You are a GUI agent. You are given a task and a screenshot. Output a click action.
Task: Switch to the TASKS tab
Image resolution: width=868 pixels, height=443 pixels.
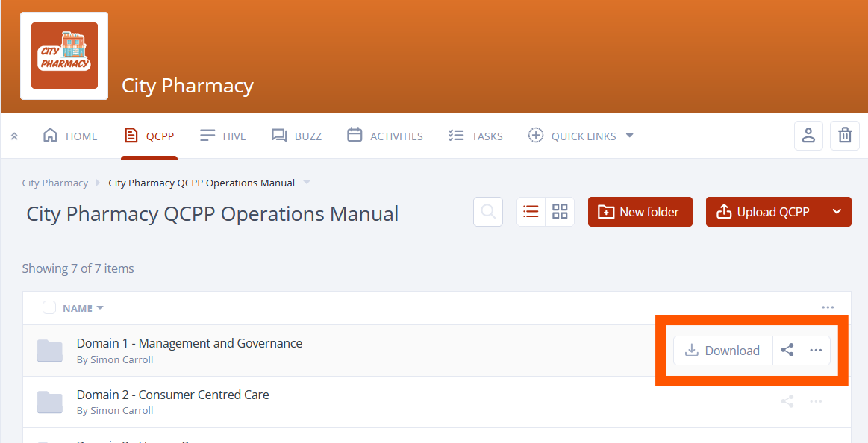[475, 136]
